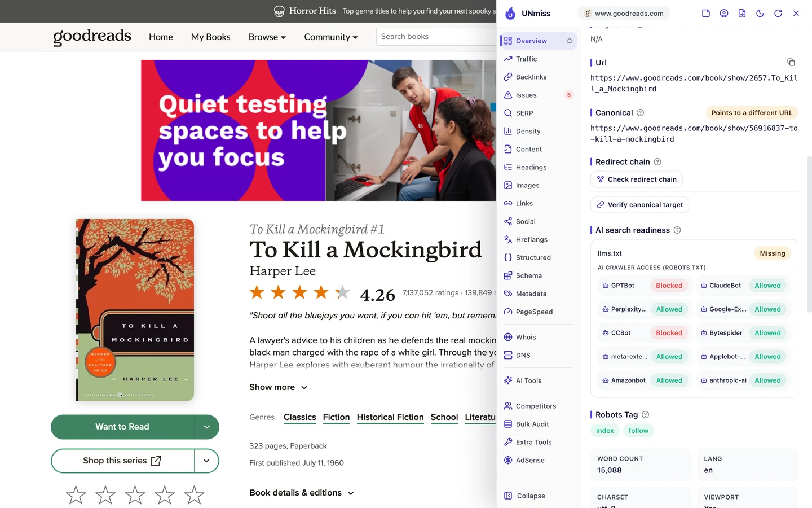The width and height of the screenshot is (812, 508).
Task: Click the Harper Lee author link
Action: click(283, 271)
